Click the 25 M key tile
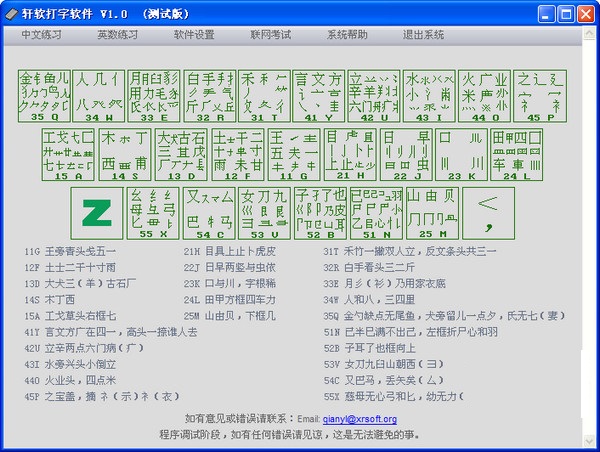Screen dimensions: 600x452 click(x=432, y=213)
